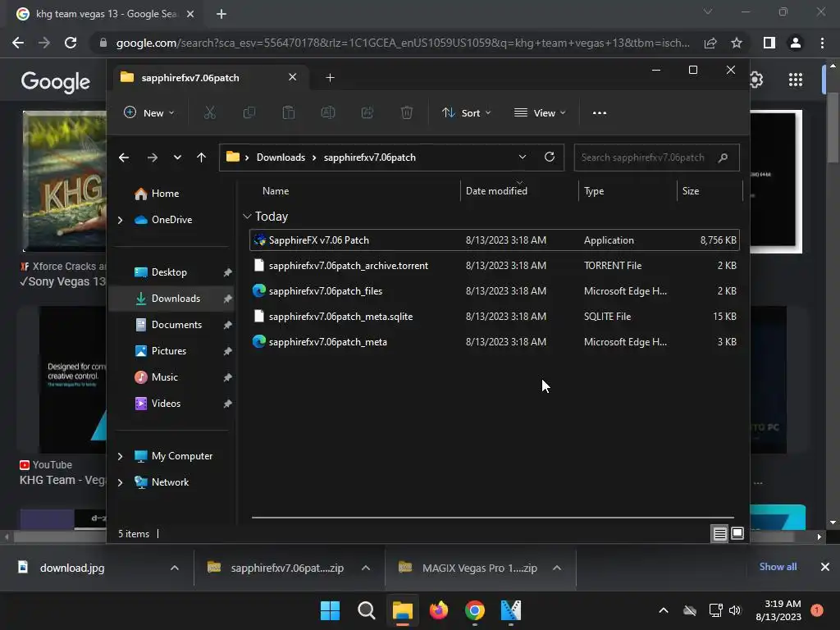Image resolution: width=840 pixels, height=630 pixels.
Task: Select sapphirefxv7.06patch_archive.torrent file
Action: pyautogui.click(x=495, y=266)
